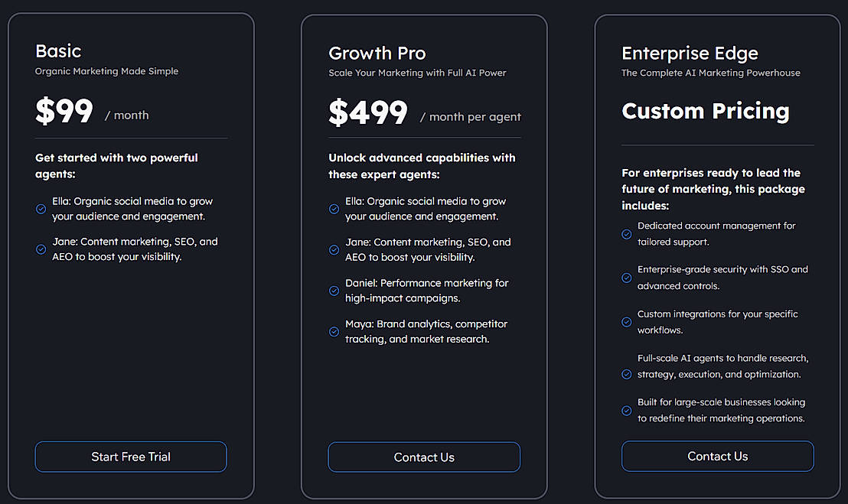This screenshot has height=504, width=848.
Task: Click checkmark icon next to dedicated account management
Action: coord(627,234)
